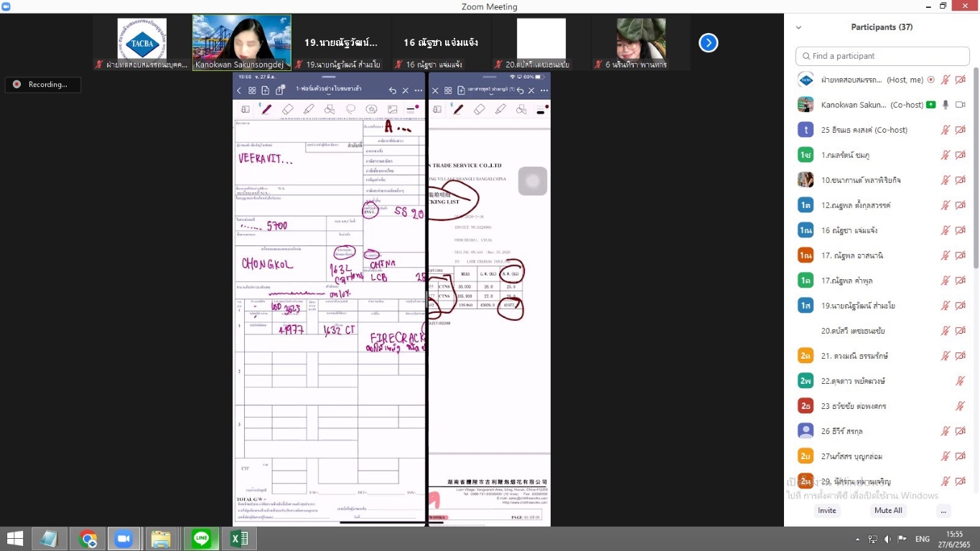Screen dimensions: 980x551
Task: Open LINE app from the taskbar
Action: 202,538
